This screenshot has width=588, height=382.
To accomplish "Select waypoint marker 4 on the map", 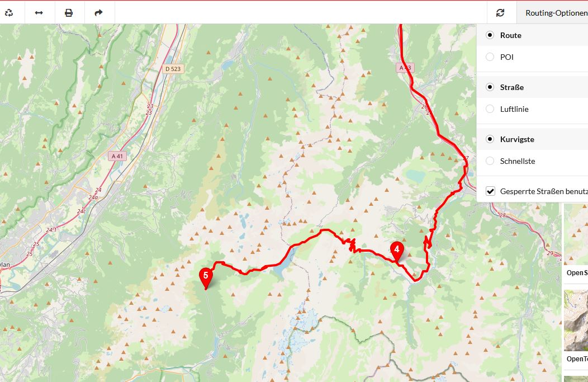I will pos(397,251).
